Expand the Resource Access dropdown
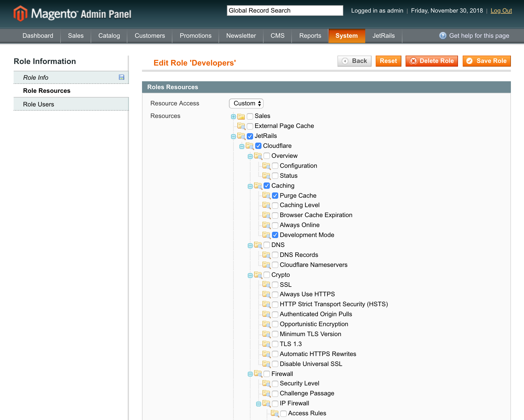524x420 pixels. pyautogui.click(x=247, y=103)
